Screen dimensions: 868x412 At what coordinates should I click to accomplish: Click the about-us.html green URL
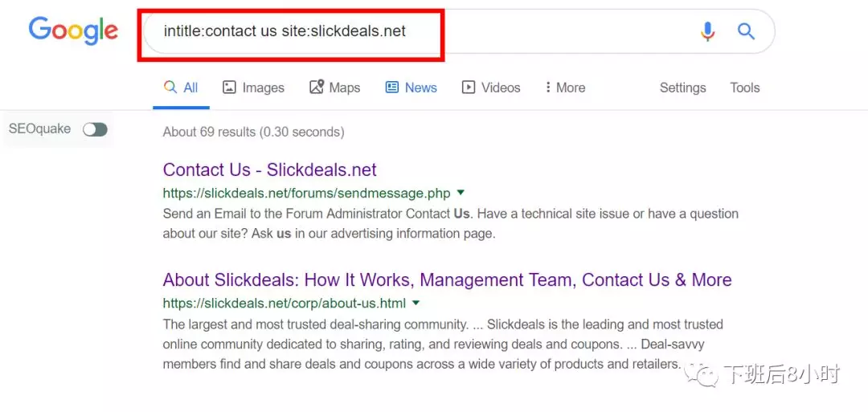click(x=284, y=303)
